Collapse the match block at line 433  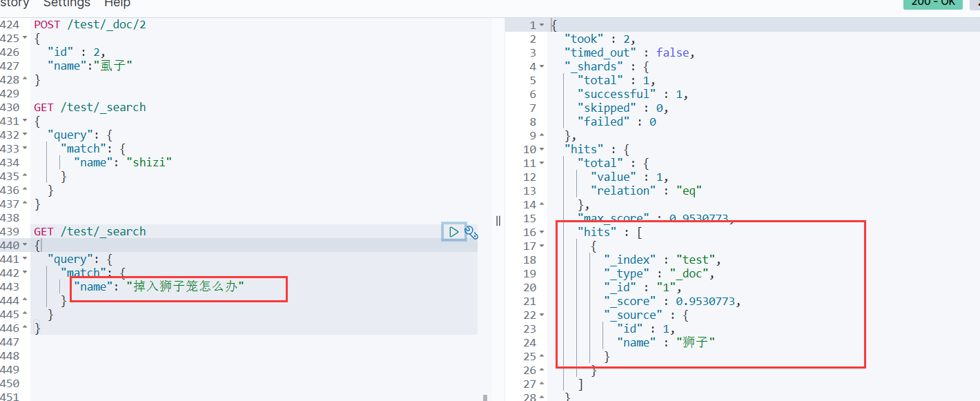click(x=26, y=149)
